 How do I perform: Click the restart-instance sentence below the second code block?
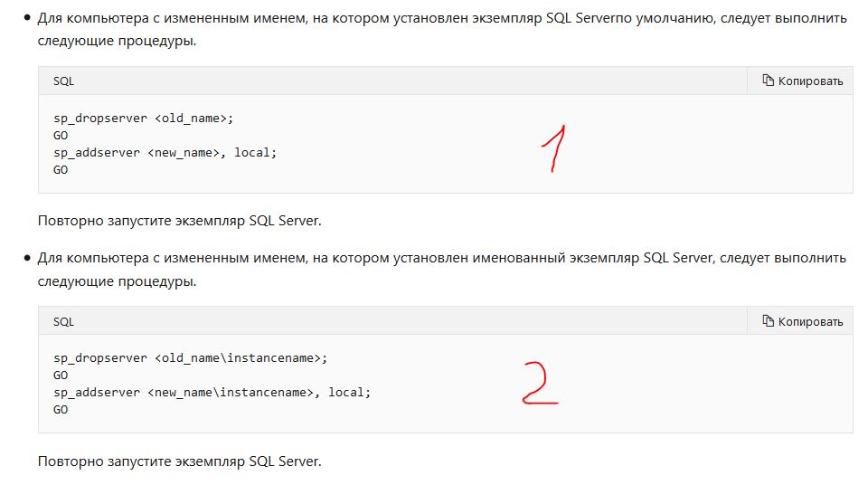point(179,461)
